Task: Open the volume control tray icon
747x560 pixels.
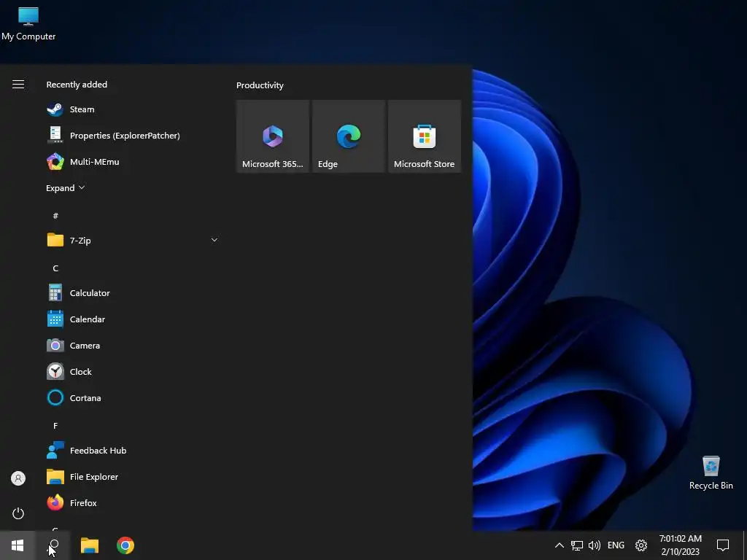Action: (x=594, y=545)
